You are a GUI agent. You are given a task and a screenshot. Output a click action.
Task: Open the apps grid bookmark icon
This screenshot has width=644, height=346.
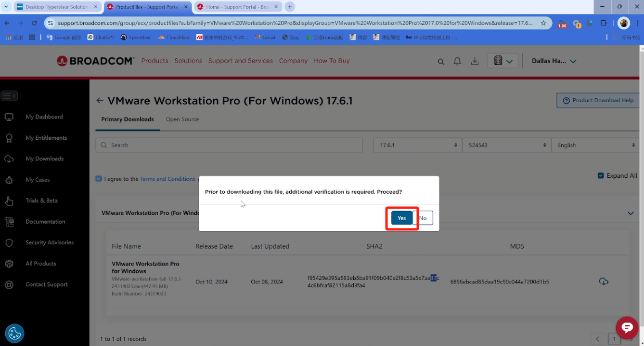coord(32,37)
